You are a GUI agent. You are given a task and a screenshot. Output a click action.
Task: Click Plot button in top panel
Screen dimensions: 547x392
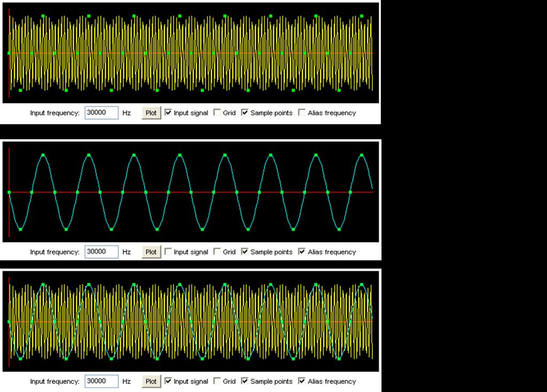151,113
